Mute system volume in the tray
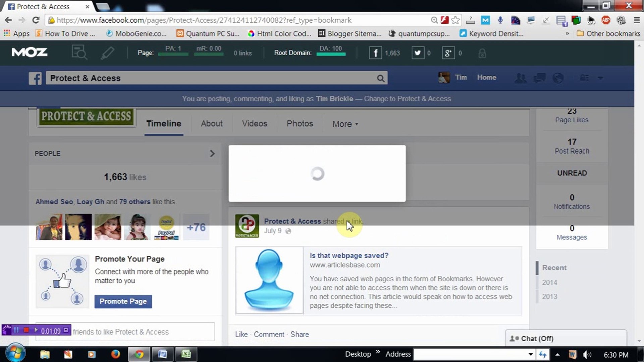The height and width of the screenshot is (362, 644). 587,354
